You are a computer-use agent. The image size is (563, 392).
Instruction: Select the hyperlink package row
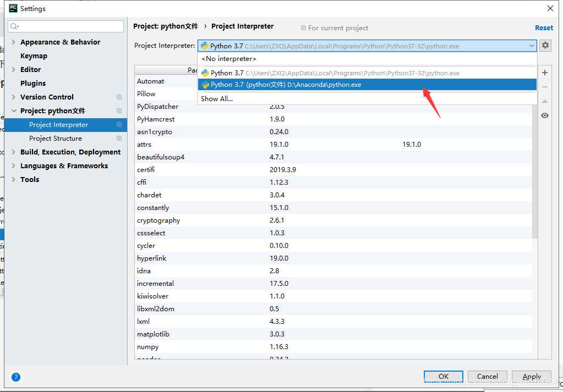pos(333,258)
